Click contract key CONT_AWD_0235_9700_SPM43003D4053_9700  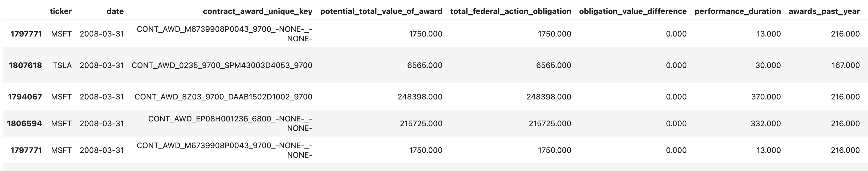(222, 65)
